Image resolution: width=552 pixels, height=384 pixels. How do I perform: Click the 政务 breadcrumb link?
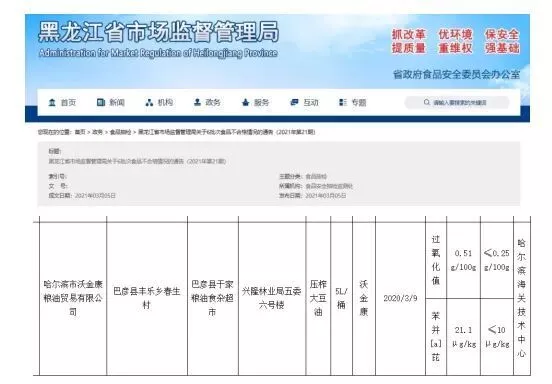[x=97, y=132]
